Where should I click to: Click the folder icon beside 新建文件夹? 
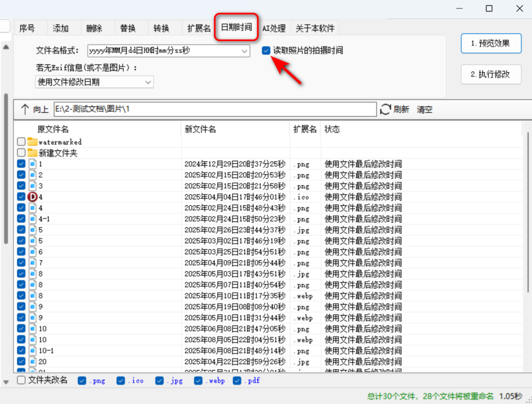coord(33,153)
